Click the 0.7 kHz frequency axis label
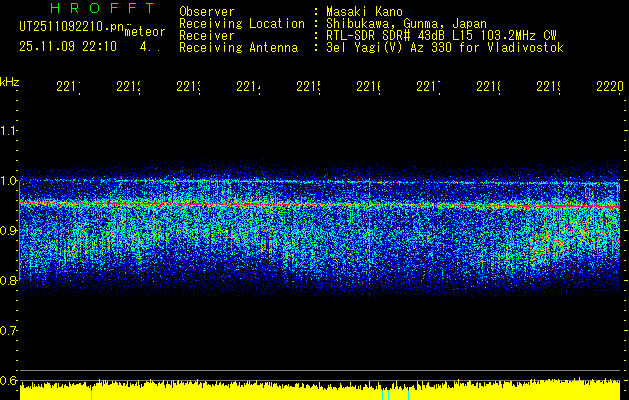 click(x=8, y=331)
